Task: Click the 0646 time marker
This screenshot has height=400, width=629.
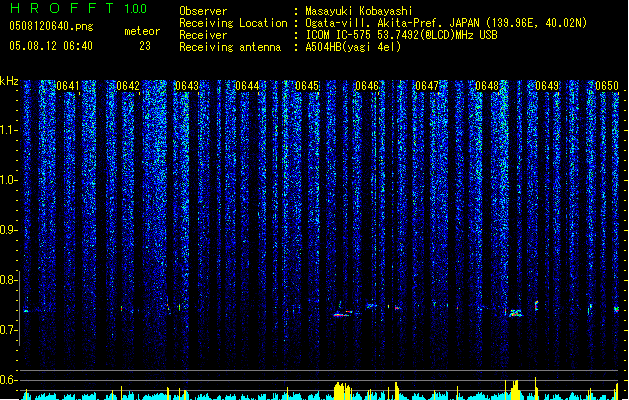Action: pos(367,86)
